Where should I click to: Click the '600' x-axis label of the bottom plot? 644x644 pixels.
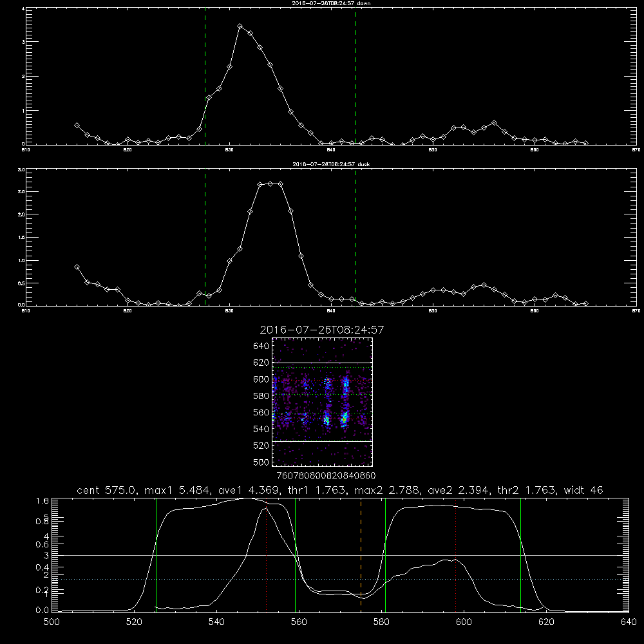pos(464,622)
